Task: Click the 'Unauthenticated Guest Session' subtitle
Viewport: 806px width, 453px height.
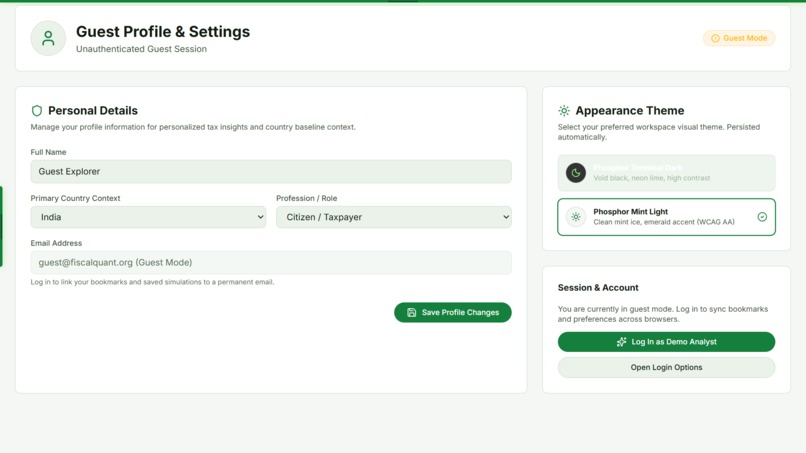Action: pos(141,49)
